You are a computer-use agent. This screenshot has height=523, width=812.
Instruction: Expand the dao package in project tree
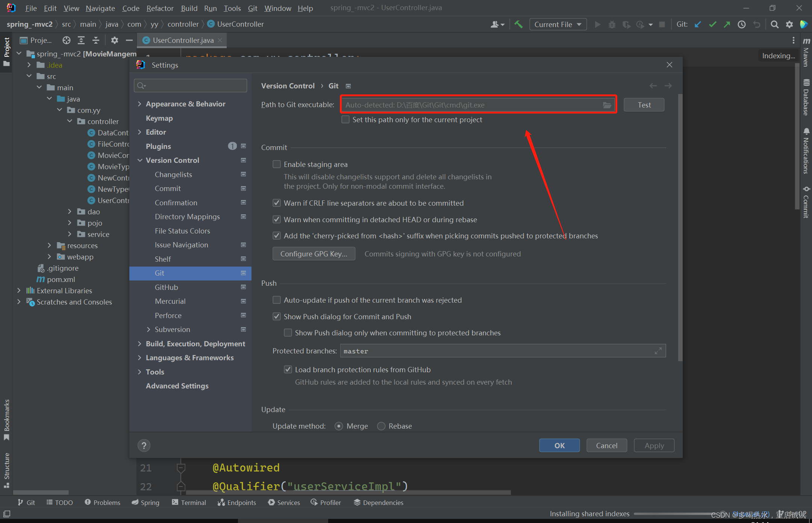coord(70,212)
